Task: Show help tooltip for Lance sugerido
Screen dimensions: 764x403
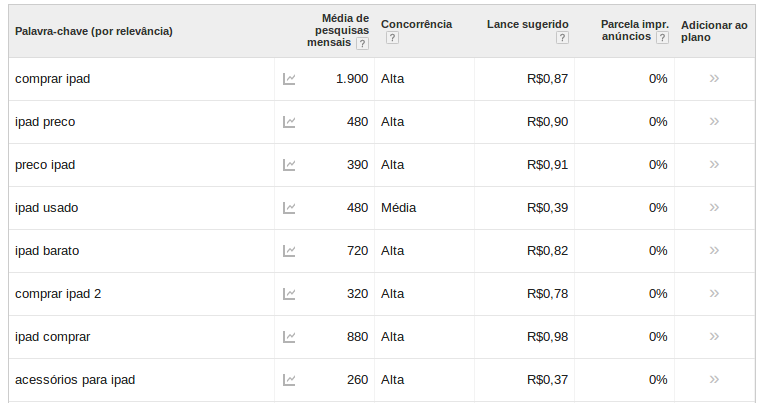Action: [x=562, y=38]
